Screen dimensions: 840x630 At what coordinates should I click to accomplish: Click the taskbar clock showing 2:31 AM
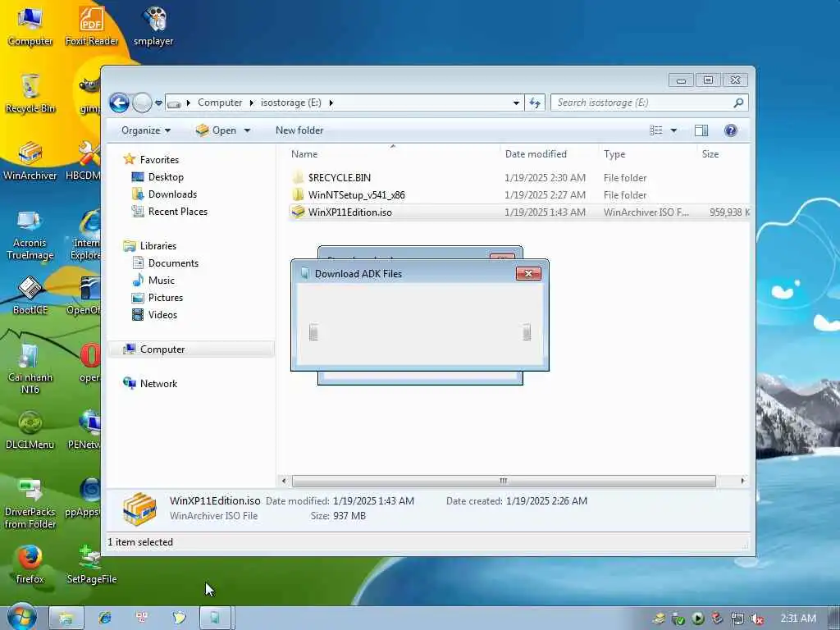coord(798,619)
